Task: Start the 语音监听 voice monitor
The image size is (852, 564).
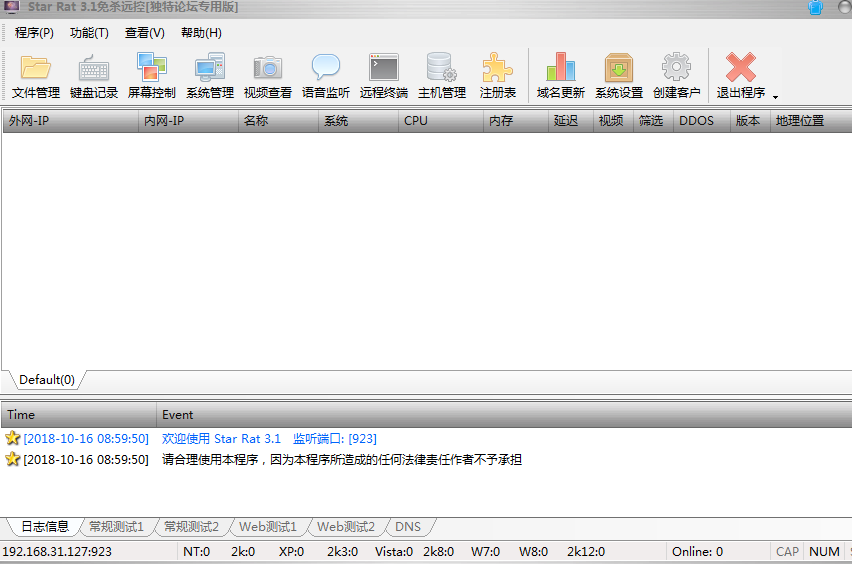Action: [325, 76]
